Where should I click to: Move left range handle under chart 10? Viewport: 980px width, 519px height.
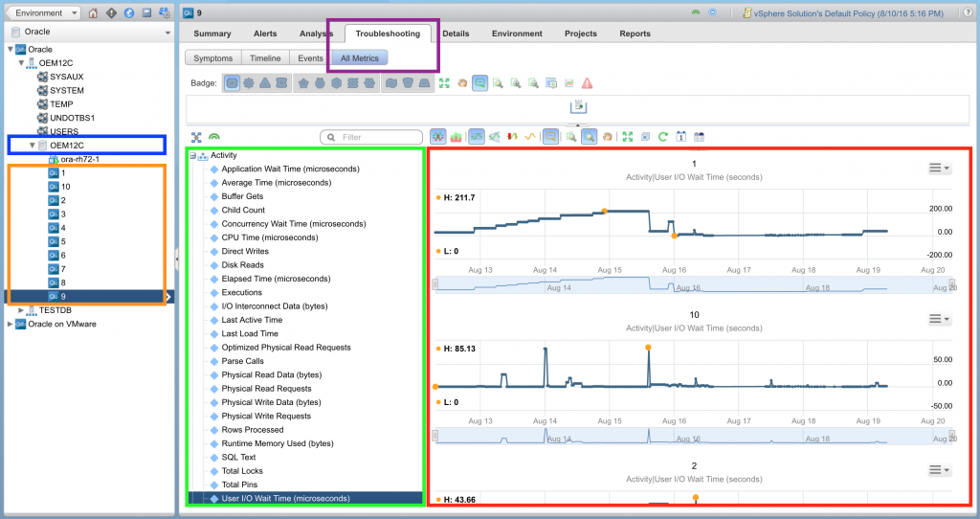(435, 436)
